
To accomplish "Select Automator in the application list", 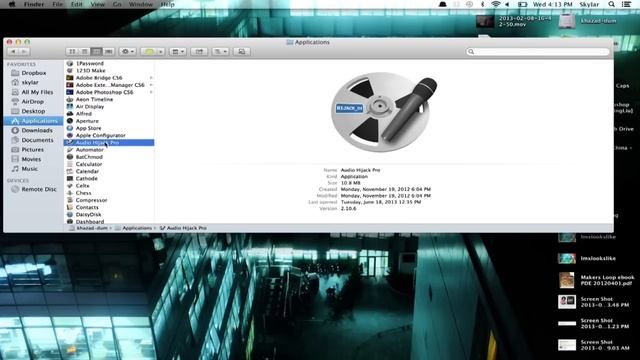I will [x=109, y=150].
